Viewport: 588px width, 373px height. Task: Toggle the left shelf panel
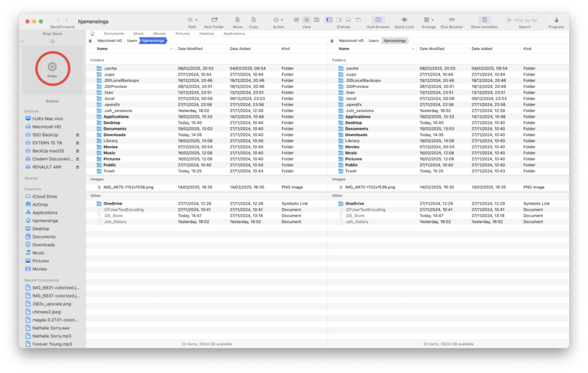[329, 20]
